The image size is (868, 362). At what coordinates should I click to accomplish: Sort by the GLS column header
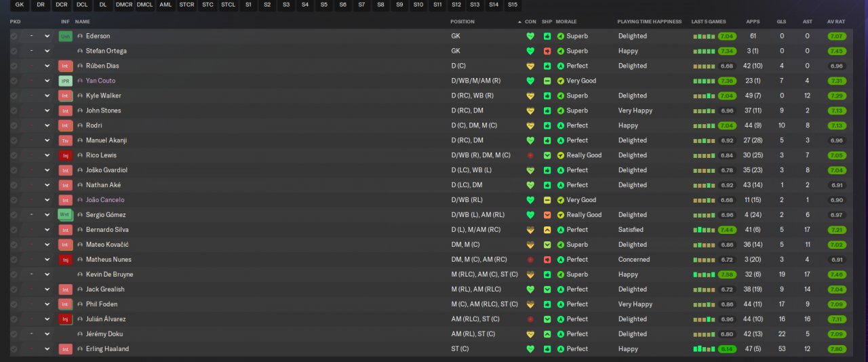tap(781, 22)
